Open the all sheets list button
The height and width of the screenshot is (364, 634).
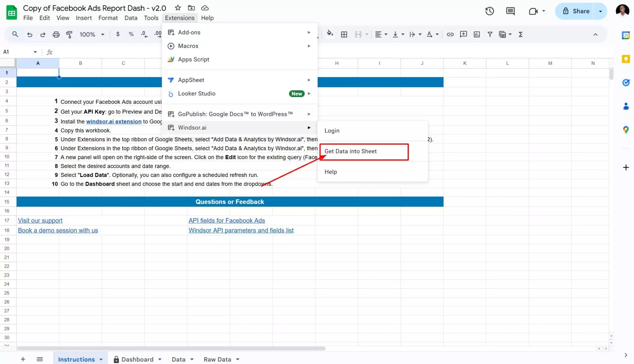click(x=40, y=359)
